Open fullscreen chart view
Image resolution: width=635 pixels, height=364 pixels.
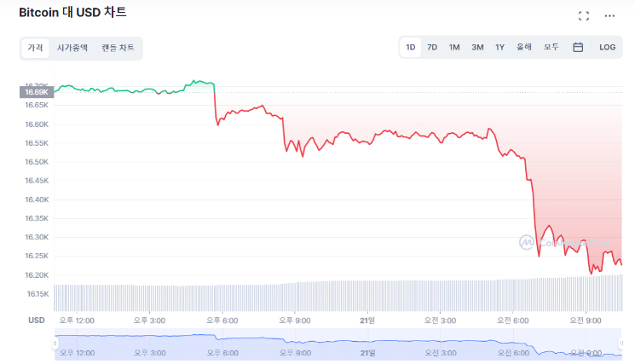click(x=584, y=15)
